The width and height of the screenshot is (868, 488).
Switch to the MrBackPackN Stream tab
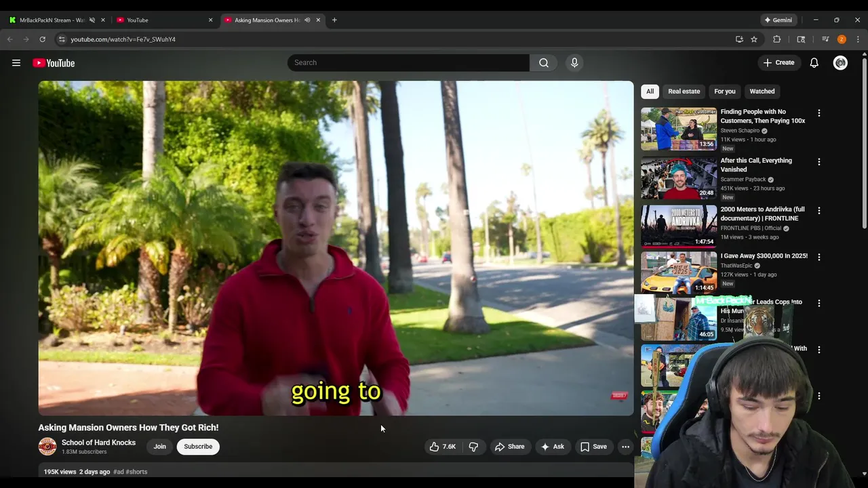pyautogui.click(x=52, y=20)
